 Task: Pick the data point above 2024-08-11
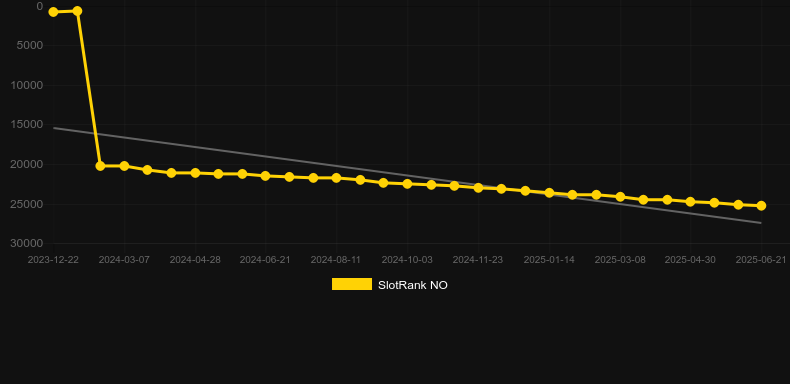(337, 178)
